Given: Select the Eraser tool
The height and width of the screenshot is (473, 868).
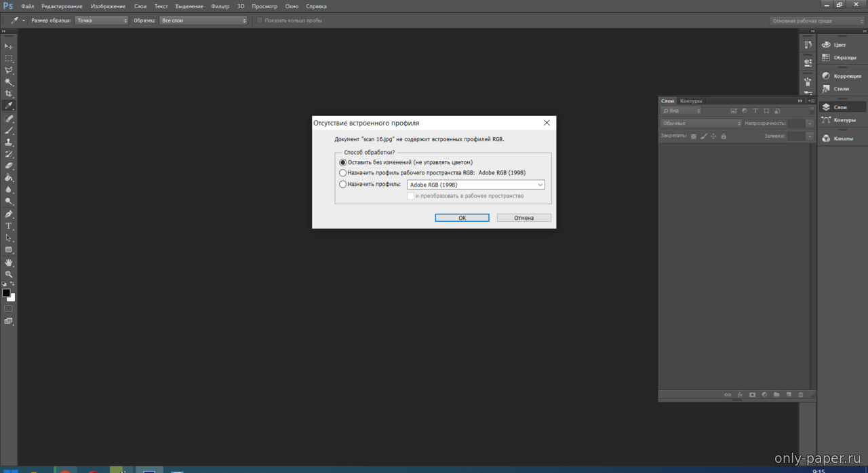Looking at the screenshot, I should coord(9,166).
